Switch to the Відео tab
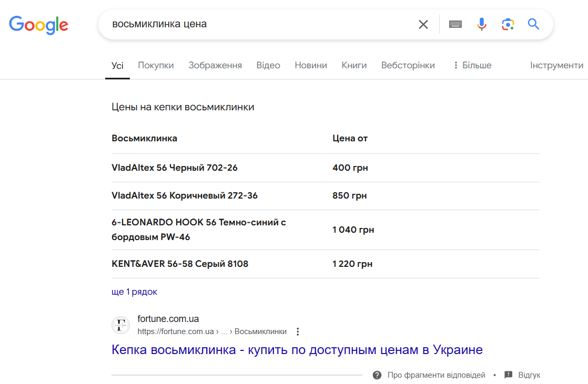Viewport: 588px width, 384px height. [x=268, y=65]
